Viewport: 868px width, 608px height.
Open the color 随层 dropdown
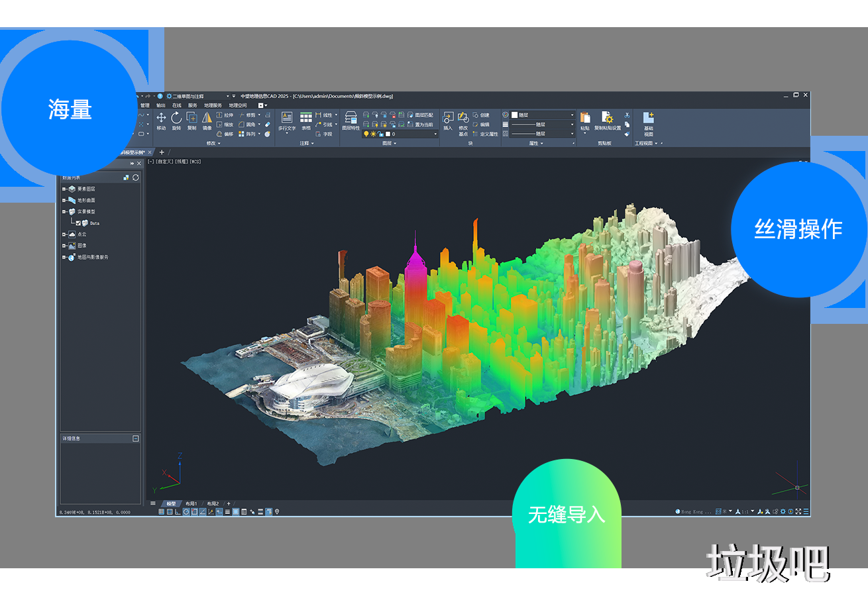(542, 115)
